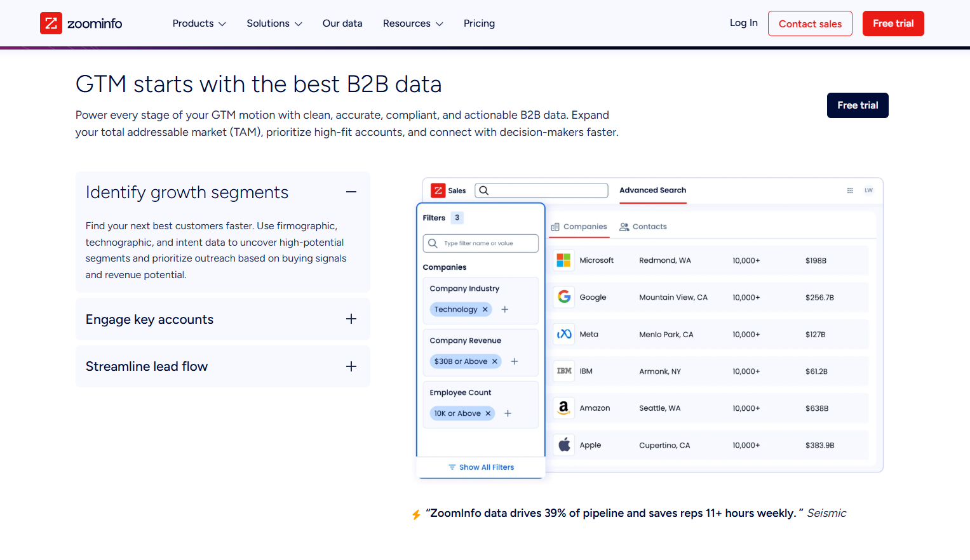Screen dimensions: 970x560
Task: Click the LW user avatar
Action: 868,190
